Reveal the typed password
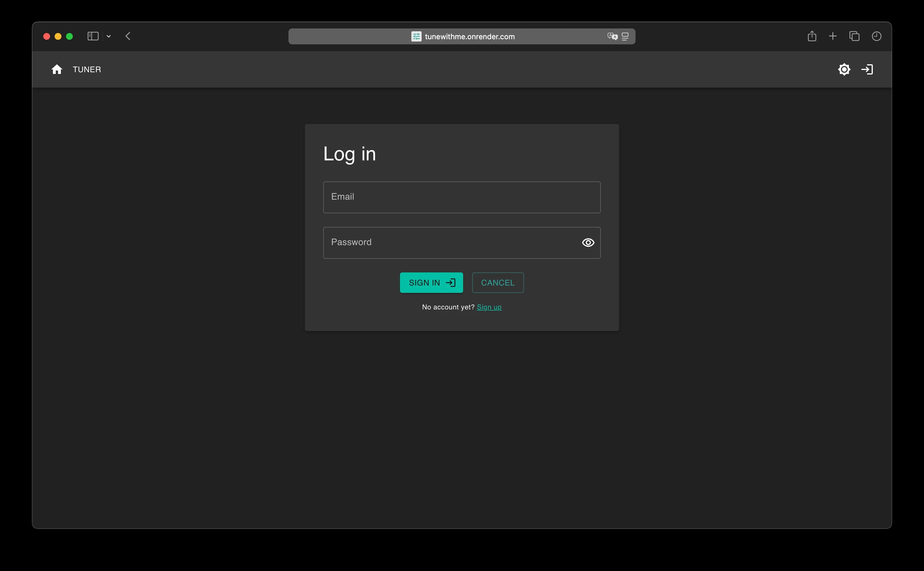924x571 pixels. click(x=588, y=243)
